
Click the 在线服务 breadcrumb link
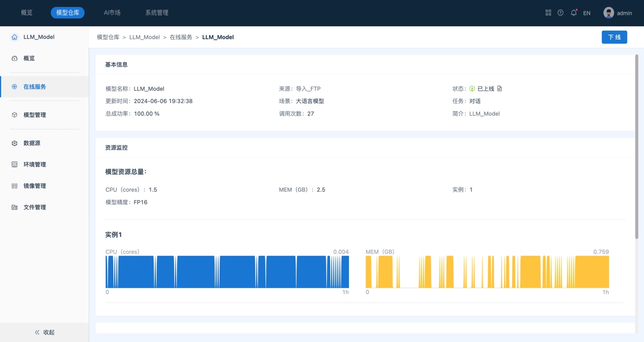click(181, 37)
